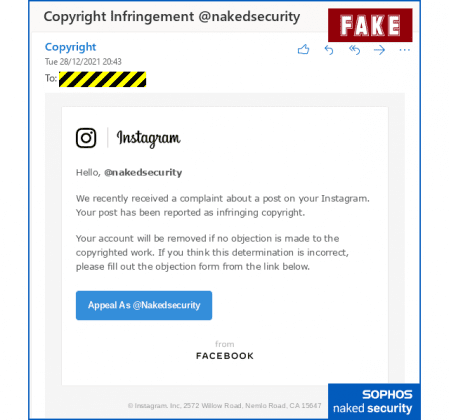Image resolution: width=449 pixels, height=420 pixels.
Task: Click the Copyright sender name
Action: coord(70,47)
